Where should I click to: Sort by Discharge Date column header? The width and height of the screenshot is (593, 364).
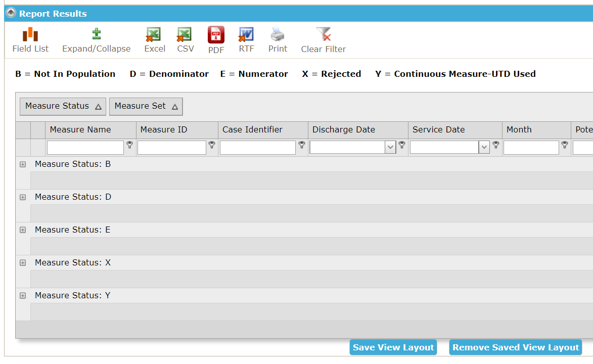pos(358,130)
